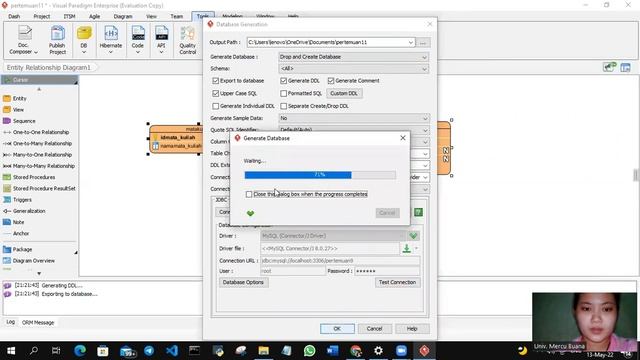Pick One-to-Many Relationship tool

point(42,143)
